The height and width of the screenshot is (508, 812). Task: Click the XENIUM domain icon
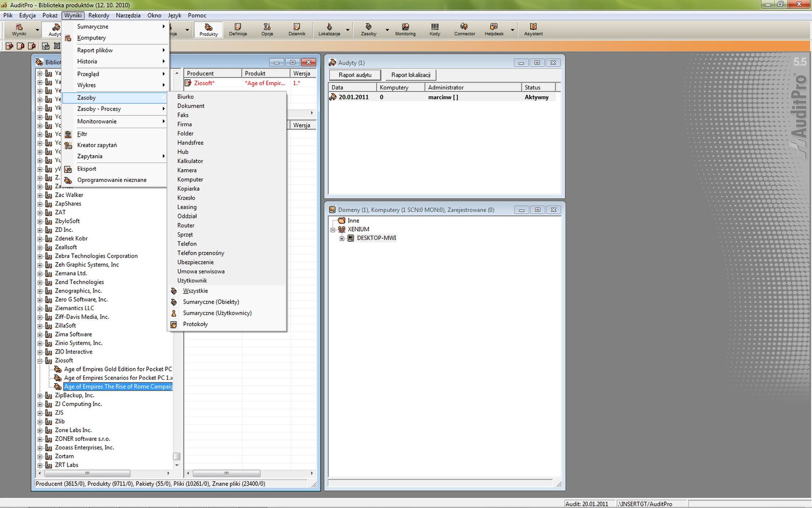[342, 229]
